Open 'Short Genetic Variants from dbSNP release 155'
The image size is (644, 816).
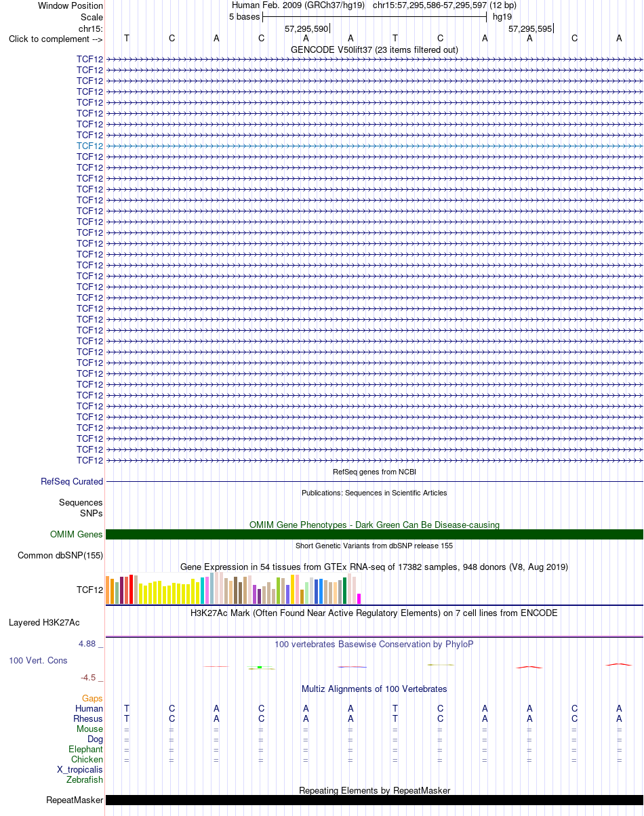374,546
